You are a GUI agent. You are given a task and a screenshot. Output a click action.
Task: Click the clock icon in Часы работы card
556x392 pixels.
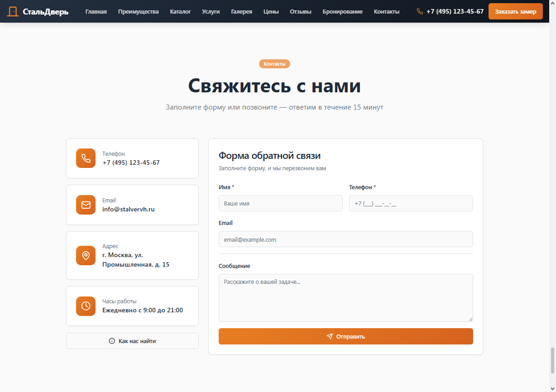[86, 306]
